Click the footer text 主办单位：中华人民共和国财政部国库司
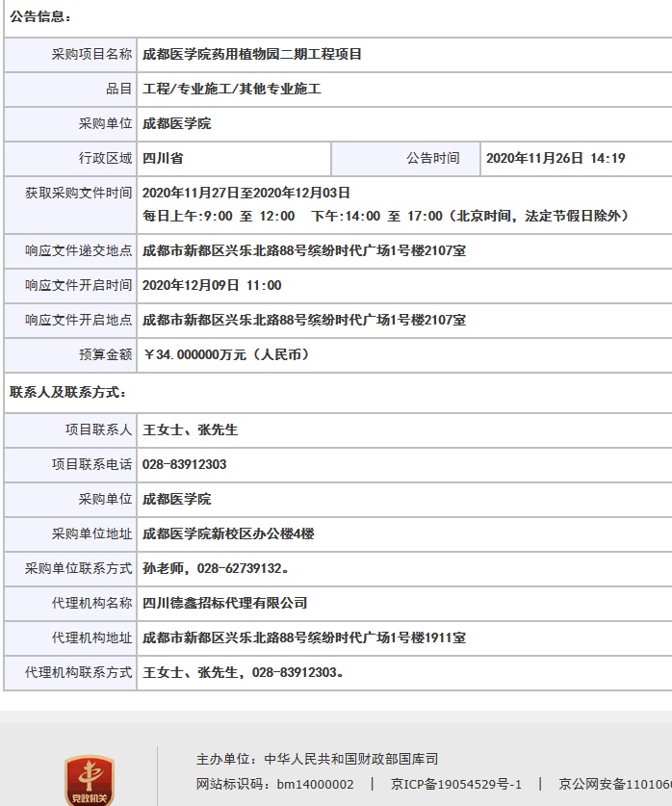Screen dimensions: 672x806 pos(317,759)
